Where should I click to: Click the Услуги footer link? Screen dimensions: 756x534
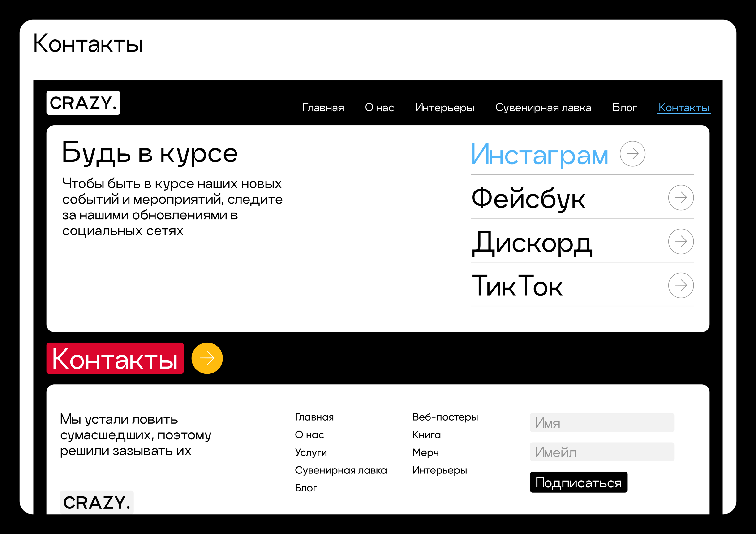pos(311,453)
